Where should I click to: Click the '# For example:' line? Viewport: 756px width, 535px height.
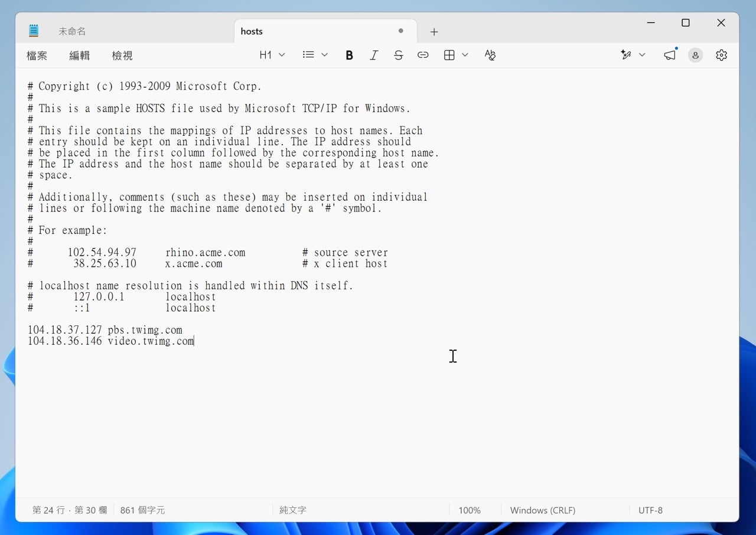click(67, 230)
